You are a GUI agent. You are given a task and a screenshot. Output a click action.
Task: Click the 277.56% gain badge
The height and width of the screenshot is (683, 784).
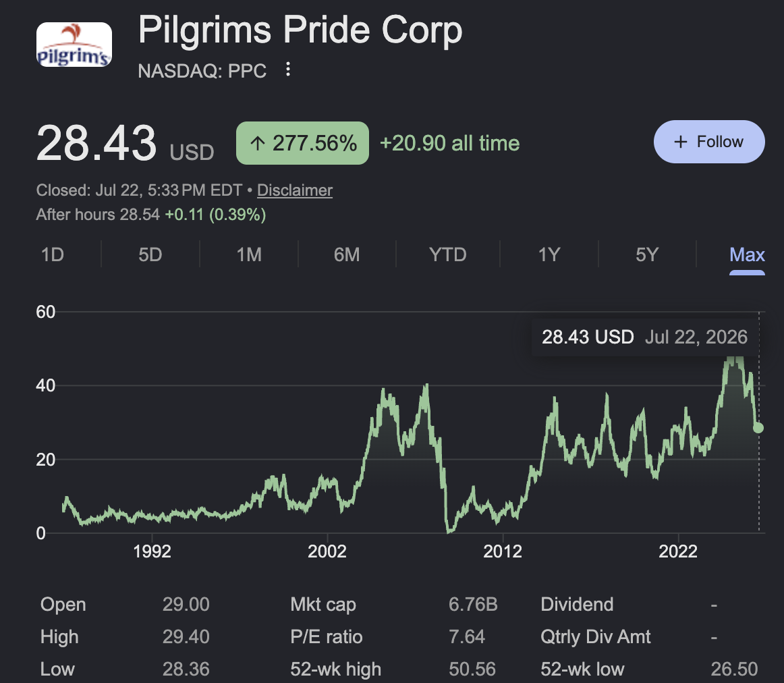click(302, 143)
